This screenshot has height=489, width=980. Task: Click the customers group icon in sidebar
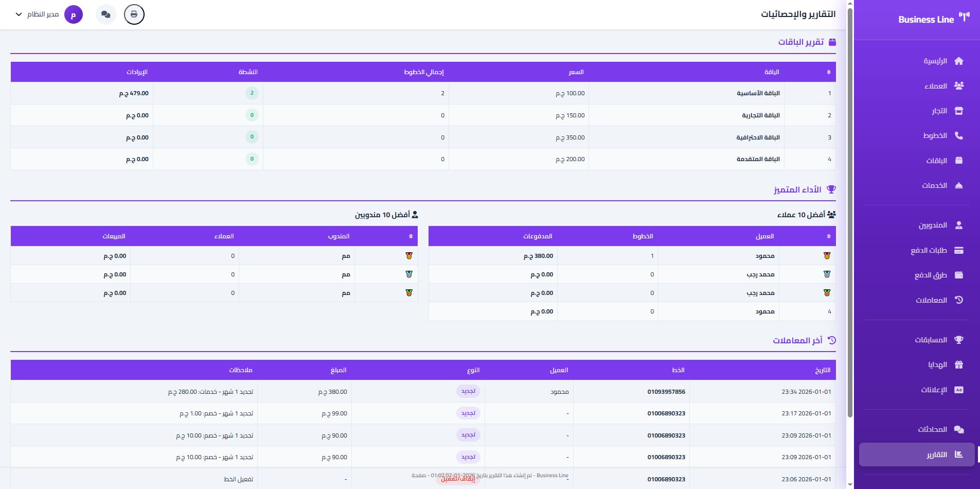[958, 86]
